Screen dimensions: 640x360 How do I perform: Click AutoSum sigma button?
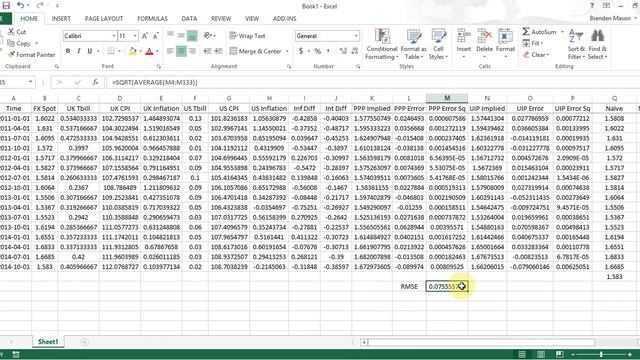(539, 32)
